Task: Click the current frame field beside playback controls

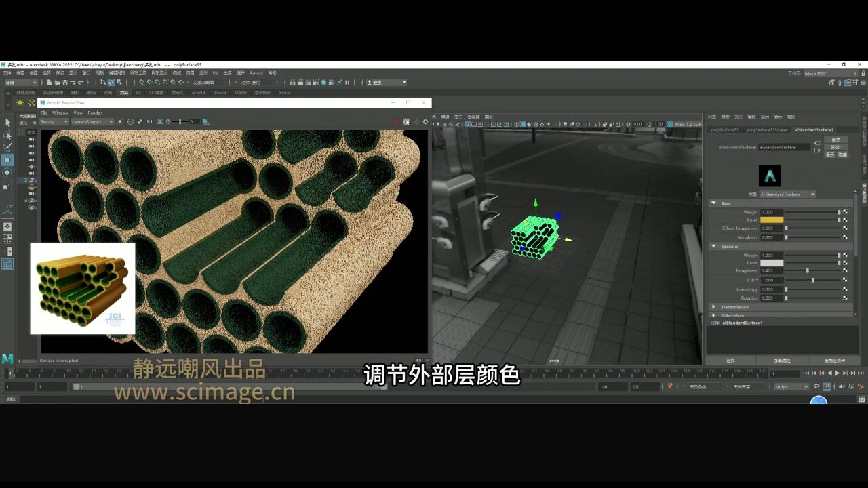Action: 785,373
